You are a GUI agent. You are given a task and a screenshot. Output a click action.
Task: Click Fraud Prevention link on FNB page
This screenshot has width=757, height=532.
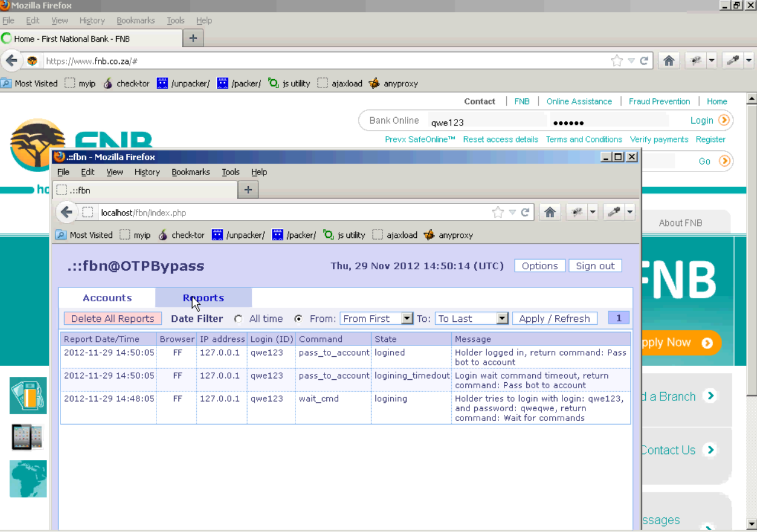[659, 101]
